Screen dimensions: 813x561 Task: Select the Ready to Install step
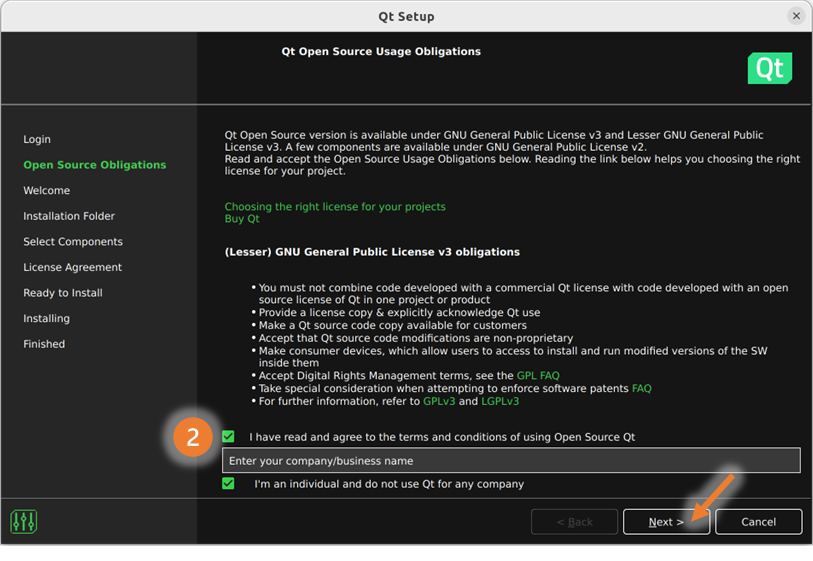point(63,293)
